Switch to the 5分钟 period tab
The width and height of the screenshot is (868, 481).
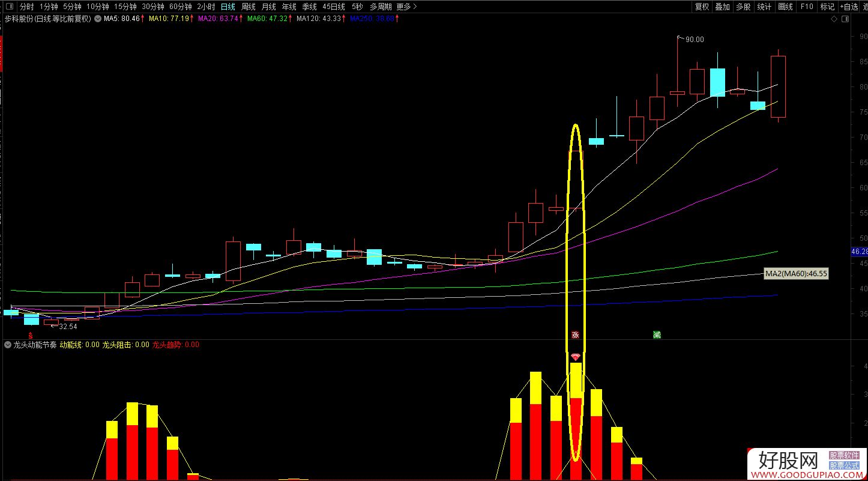point(72,7)
